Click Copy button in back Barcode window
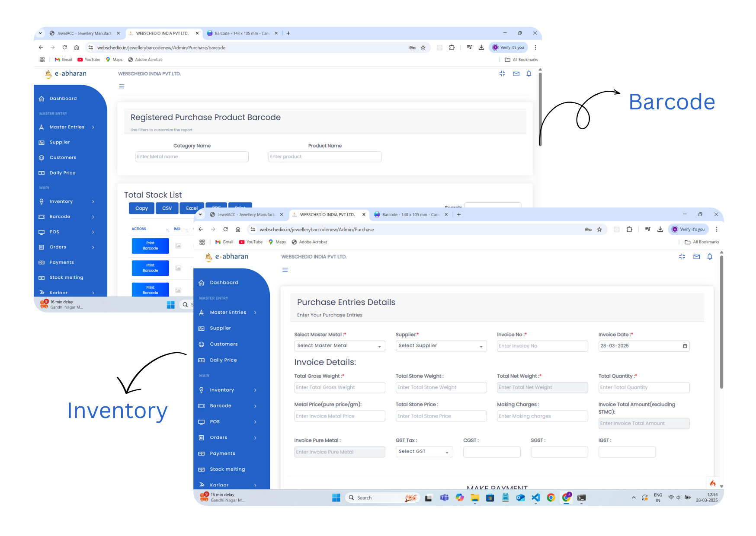 (x=141, y=208)
